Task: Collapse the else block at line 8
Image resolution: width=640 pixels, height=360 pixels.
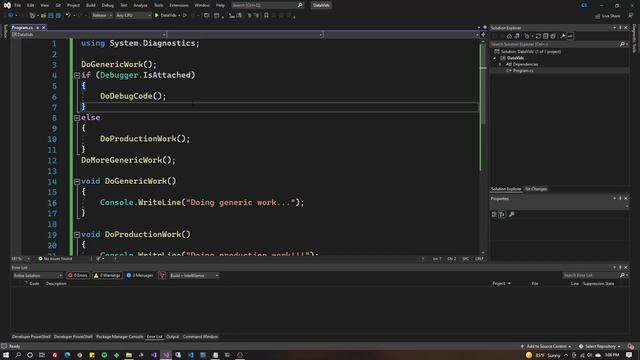Action: pyautogui.click(x=77, y=118)
